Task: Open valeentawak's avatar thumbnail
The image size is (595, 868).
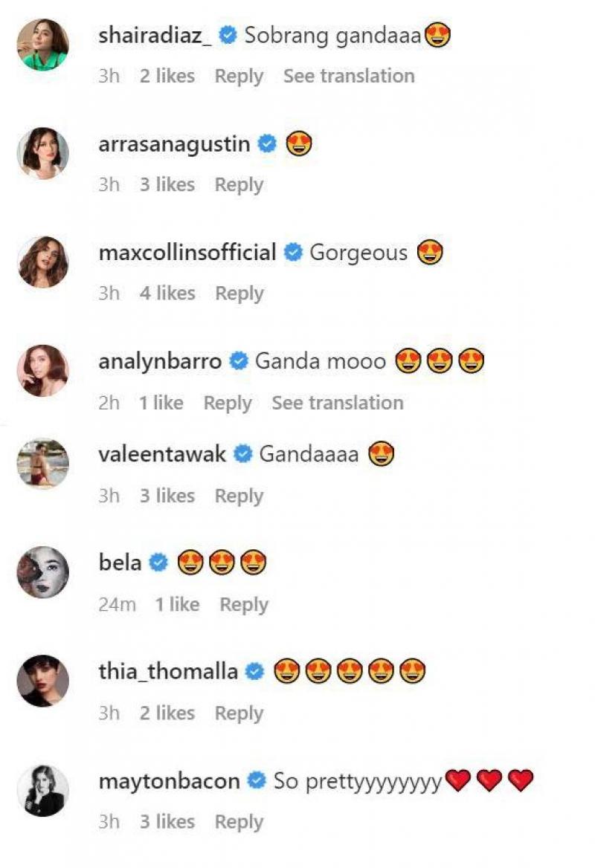Action: (x=43, y=464)
